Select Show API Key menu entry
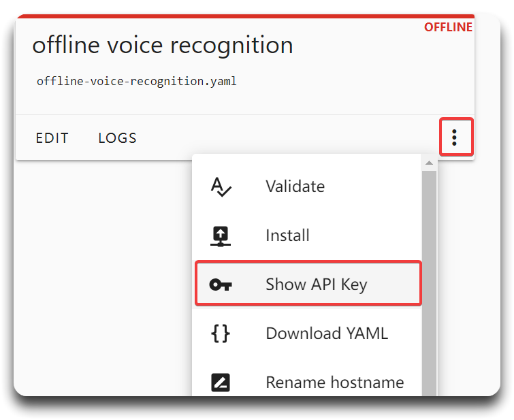The image size is (514, 420). [308, 284]
